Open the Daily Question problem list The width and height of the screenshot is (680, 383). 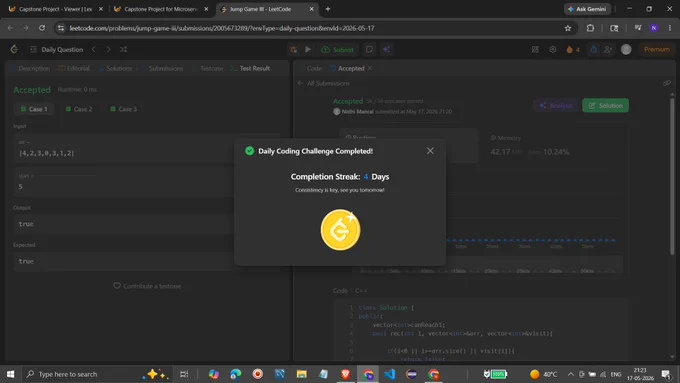point(57,49)
